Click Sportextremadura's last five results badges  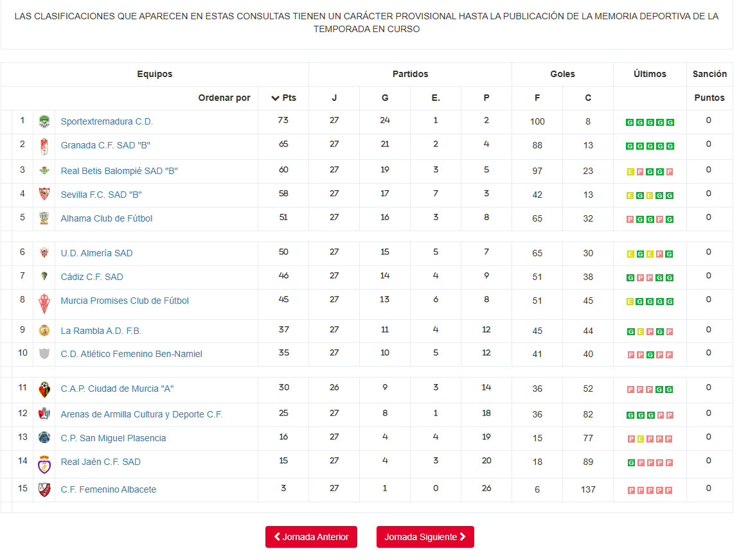coord(650,123)
